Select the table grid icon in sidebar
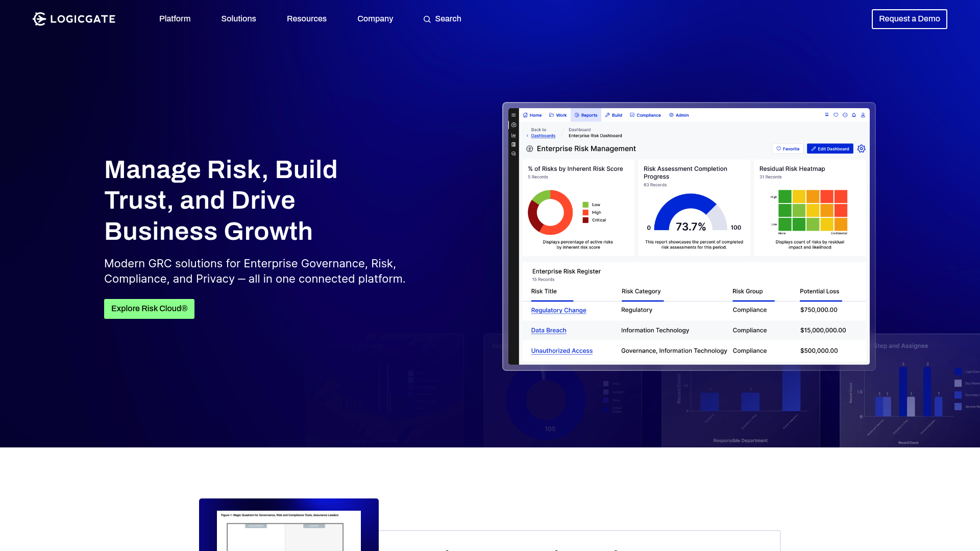The width and height of the screenshot is (980, 551). pos(513,144)
